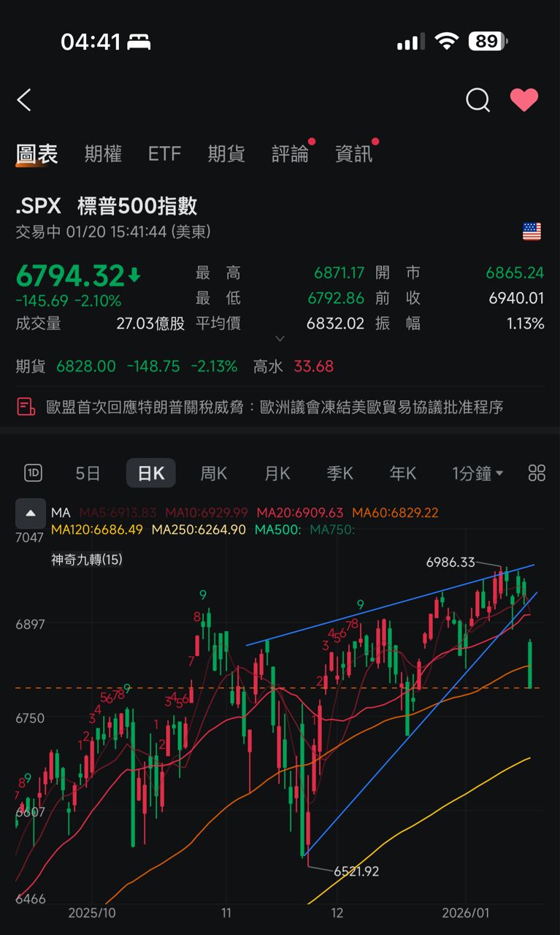Tap the US flag market icon
This screenshot has height=935, width=560.
click(532, 232)
